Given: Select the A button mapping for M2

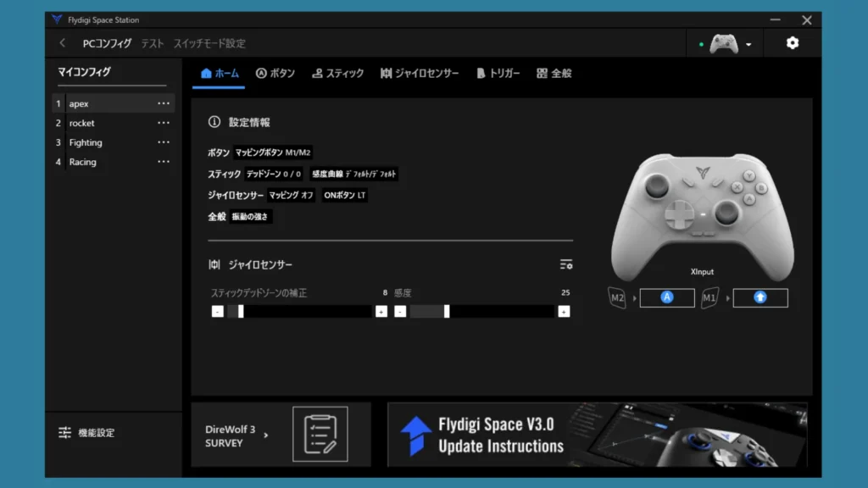Looking at the screenshot, I should [x=667, y=297].
